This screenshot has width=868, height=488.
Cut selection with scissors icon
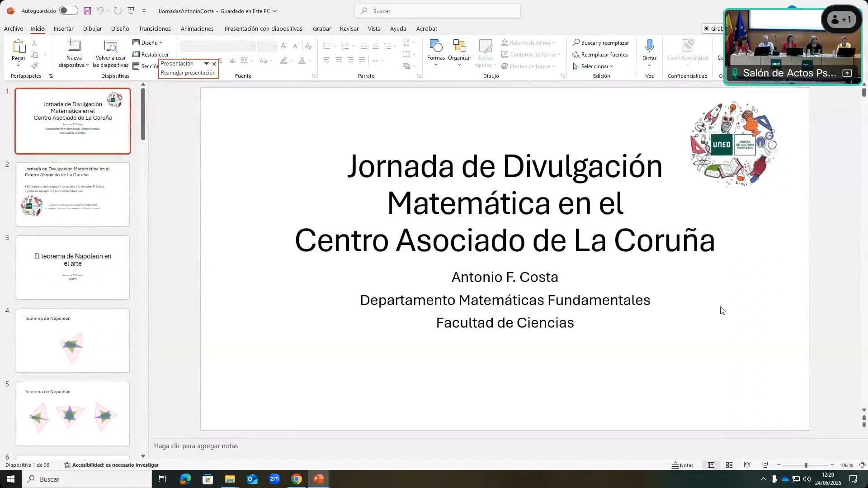pyautogui.click(x=34, y=43)
